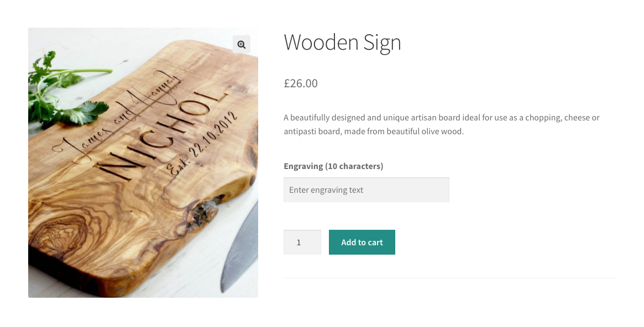Click the Engraving (10 characters) label
The image size is (644, 327).
coord(333,166)
